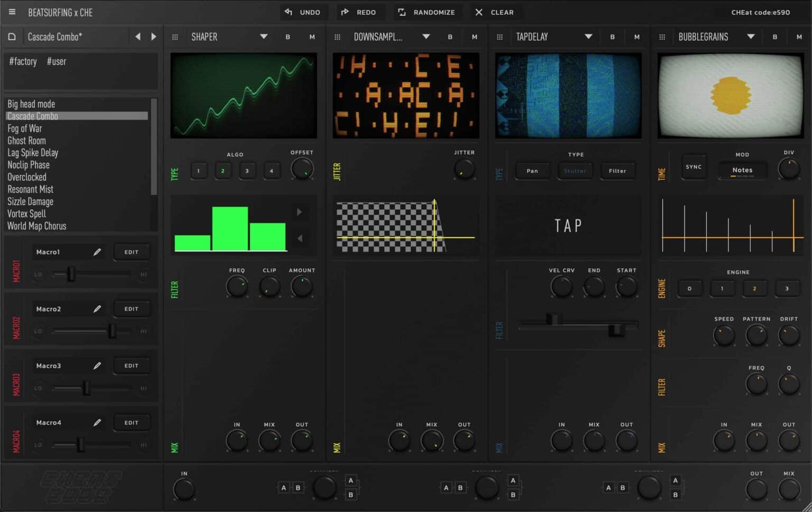Select the #user preset tag

click(57, 61)
